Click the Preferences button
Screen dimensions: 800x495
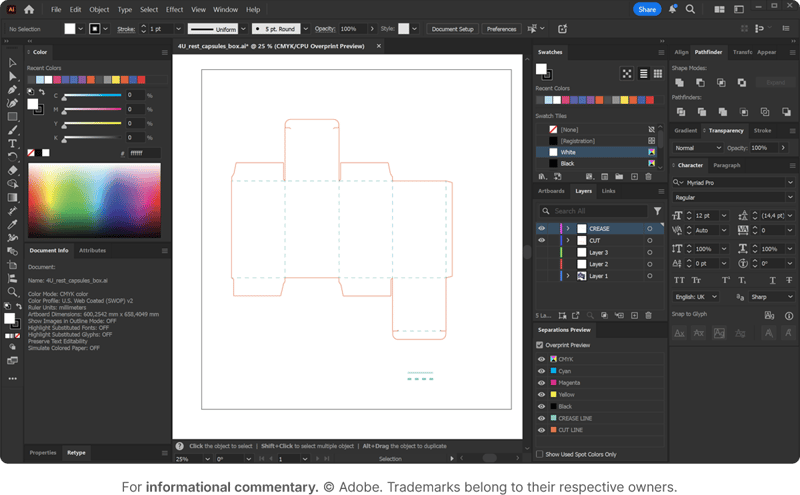501,29
